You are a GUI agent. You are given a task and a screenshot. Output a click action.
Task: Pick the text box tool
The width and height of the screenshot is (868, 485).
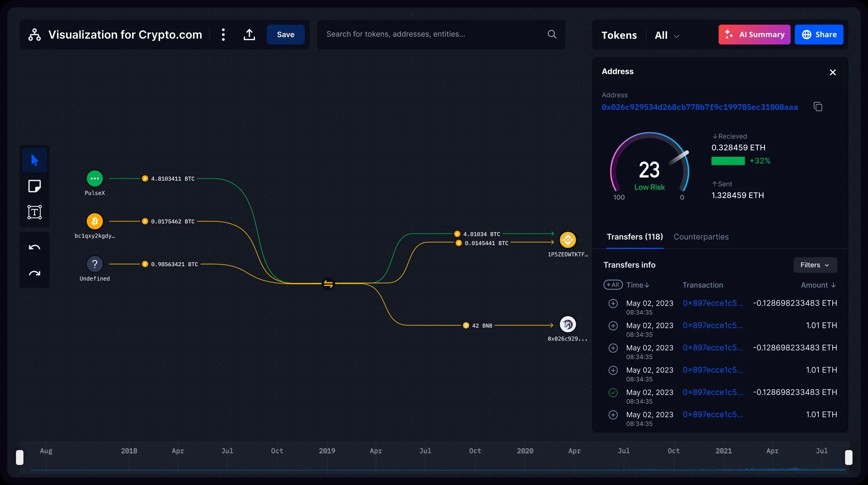[35, 212]
